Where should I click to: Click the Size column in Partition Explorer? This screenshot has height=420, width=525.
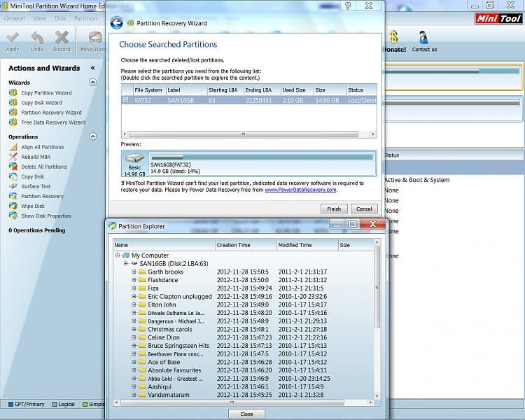click(356, 245)
